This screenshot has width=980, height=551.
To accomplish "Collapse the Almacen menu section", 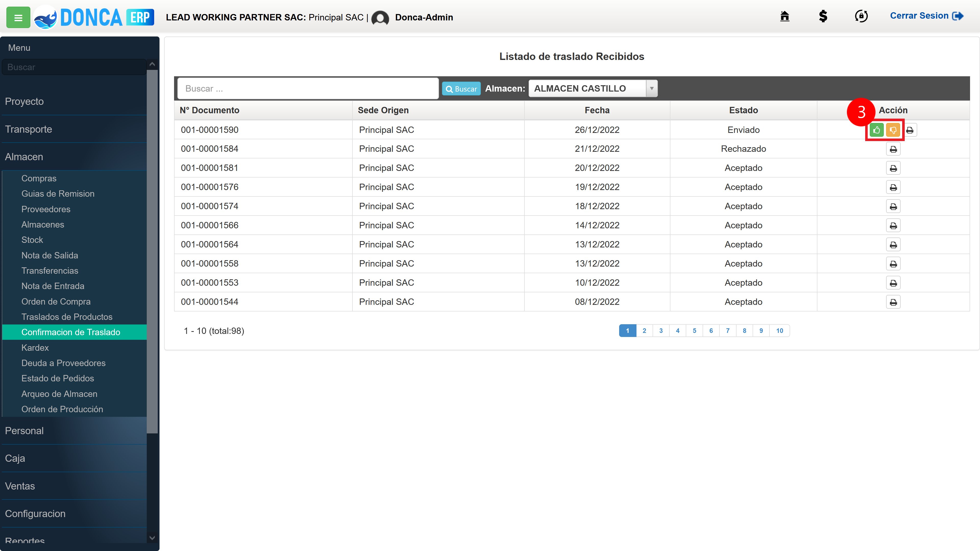I will click(74, 157).
